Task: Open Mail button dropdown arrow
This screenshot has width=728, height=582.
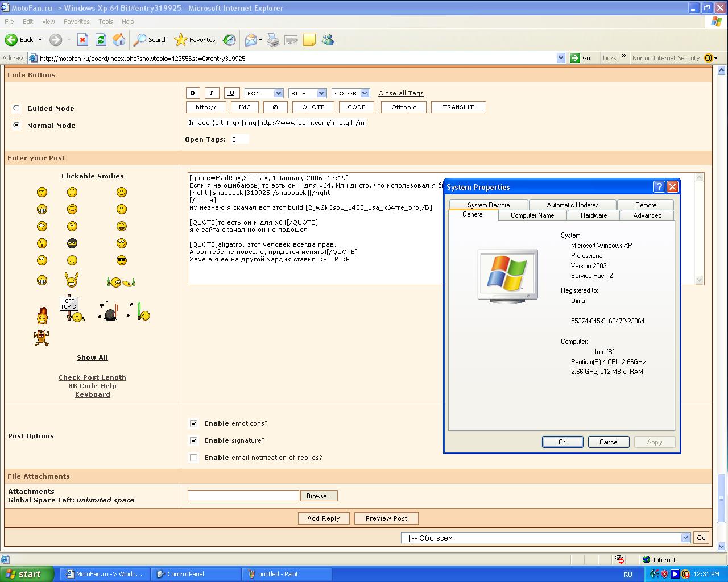Action: pyautogui.click(x=260, y=40)
